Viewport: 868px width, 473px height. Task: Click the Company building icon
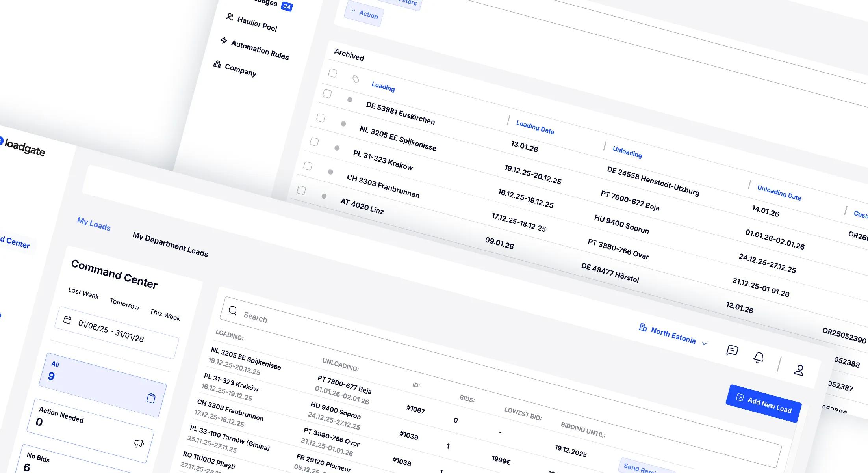(x=217, y=64)
